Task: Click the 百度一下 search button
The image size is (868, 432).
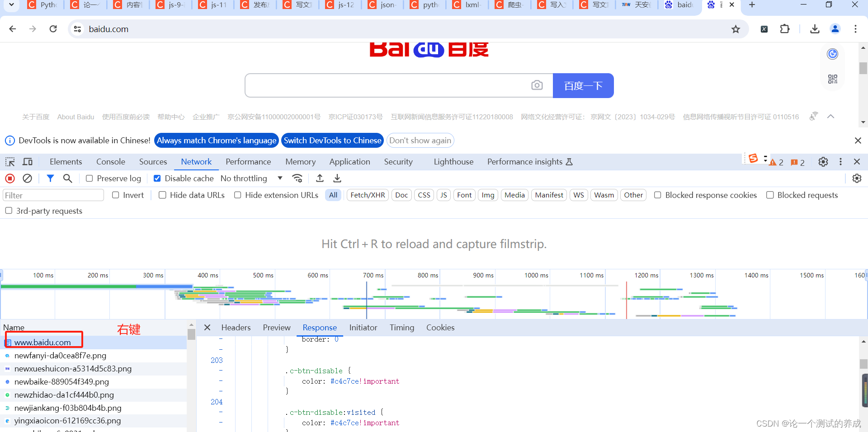Action: point(583,85)
